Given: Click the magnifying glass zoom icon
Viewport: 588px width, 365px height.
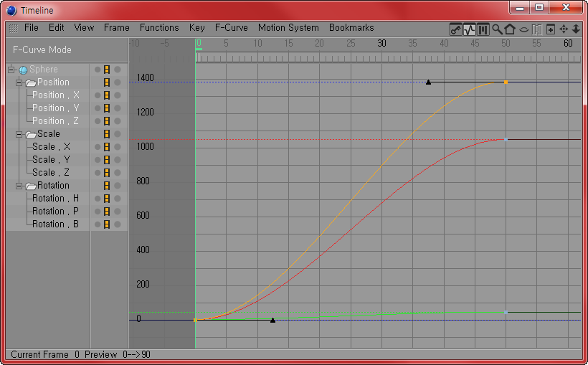Looking at the screenshot, I should point(497,29).
